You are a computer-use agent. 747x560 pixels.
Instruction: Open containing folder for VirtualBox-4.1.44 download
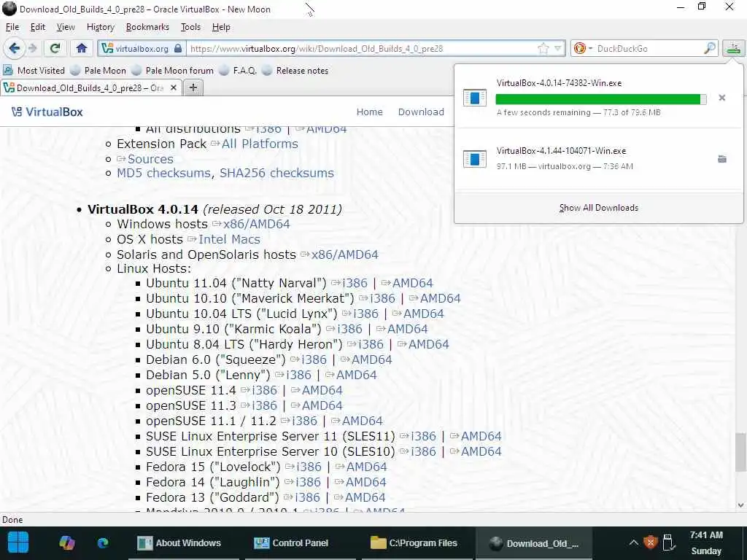pyautogui.click(x=721, y=159)
